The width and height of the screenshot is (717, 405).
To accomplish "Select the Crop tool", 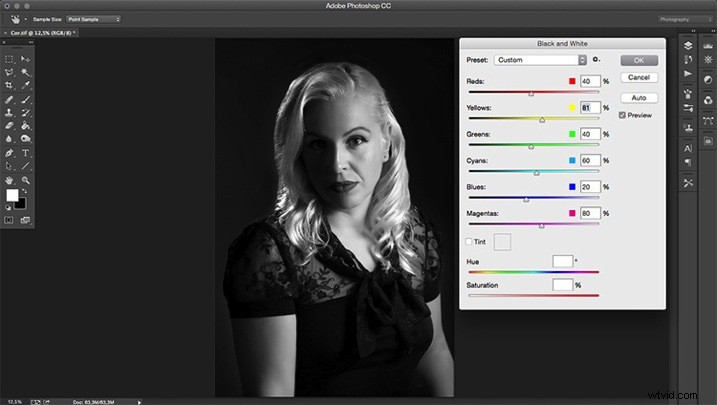I will point(9,85).
